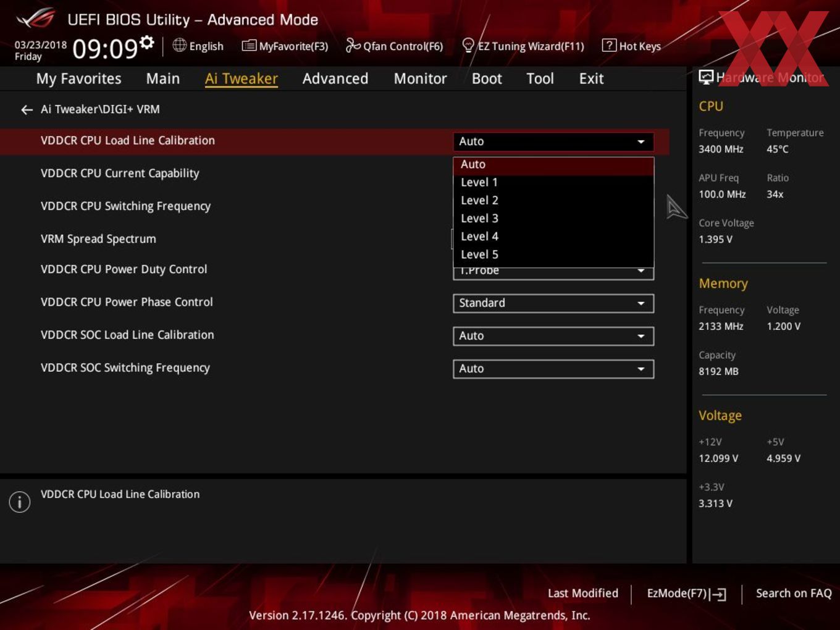Switch to the Main tab

[163, 78]
